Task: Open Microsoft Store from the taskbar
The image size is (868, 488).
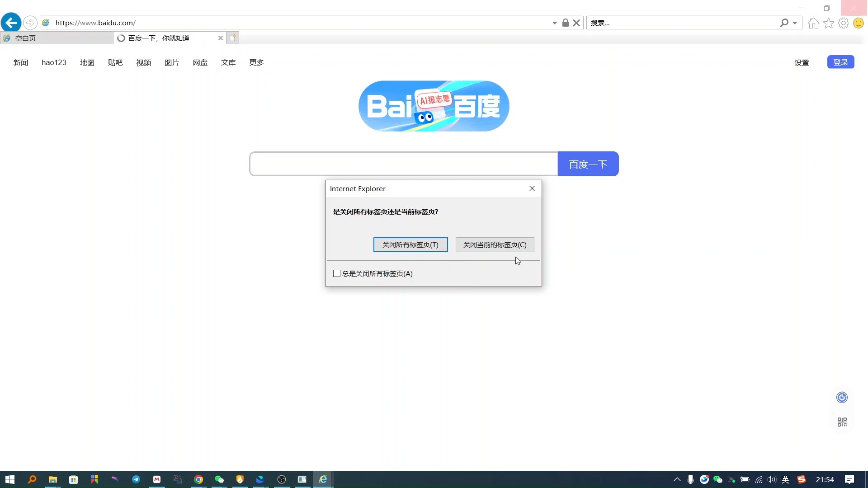Action: point(74,479)
